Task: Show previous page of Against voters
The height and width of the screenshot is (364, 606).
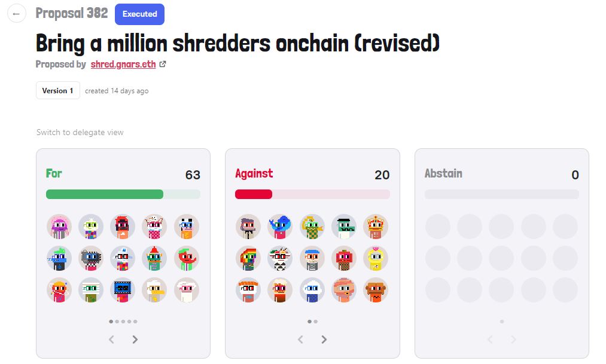Action: (300, 339)
